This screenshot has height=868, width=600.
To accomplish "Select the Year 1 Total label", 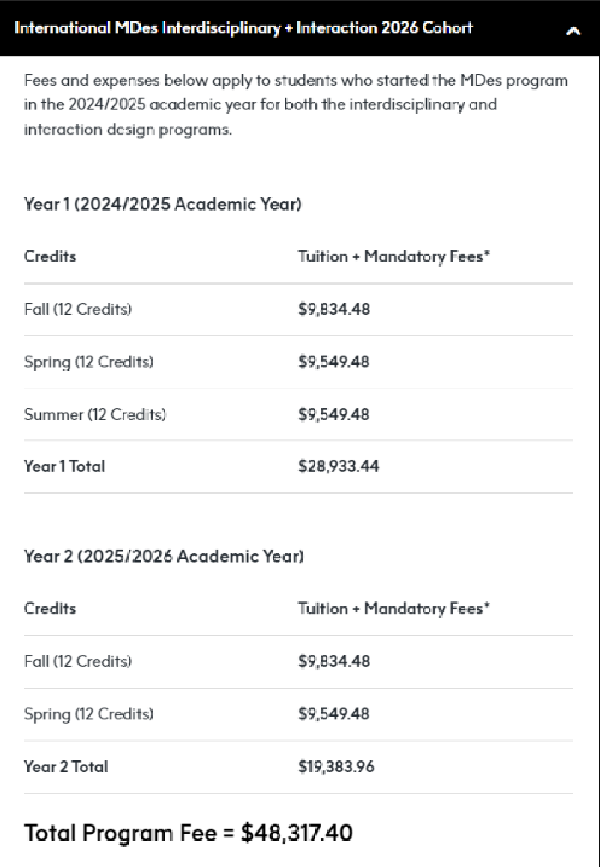I will 64,466.
